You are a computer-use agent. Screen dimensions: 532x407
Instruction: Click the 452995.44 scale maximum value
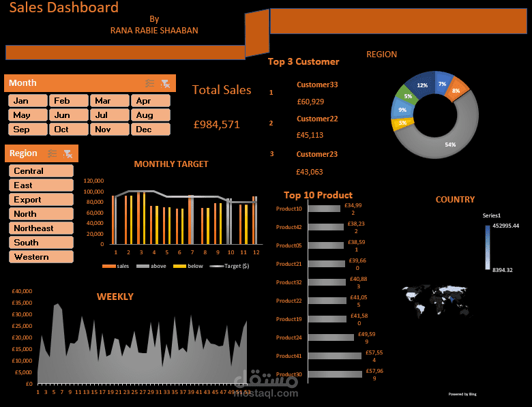pyautogui.click(x=506, y=226)
